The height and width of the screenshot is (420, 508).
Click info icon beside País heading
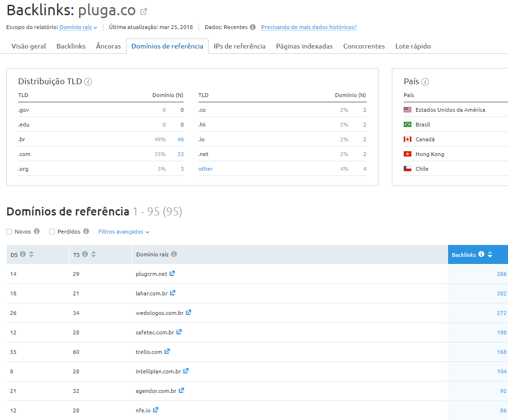coord(425,82)
